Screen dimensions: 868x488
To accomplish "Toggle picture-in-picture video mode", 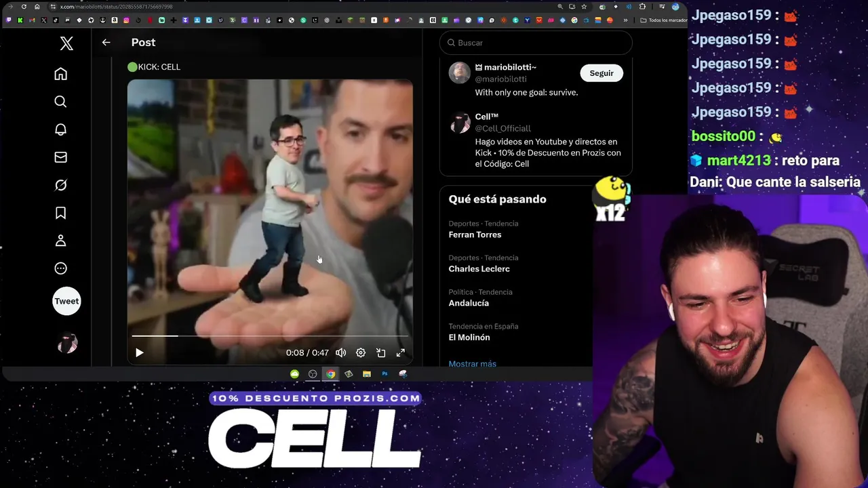I will 381,352.
